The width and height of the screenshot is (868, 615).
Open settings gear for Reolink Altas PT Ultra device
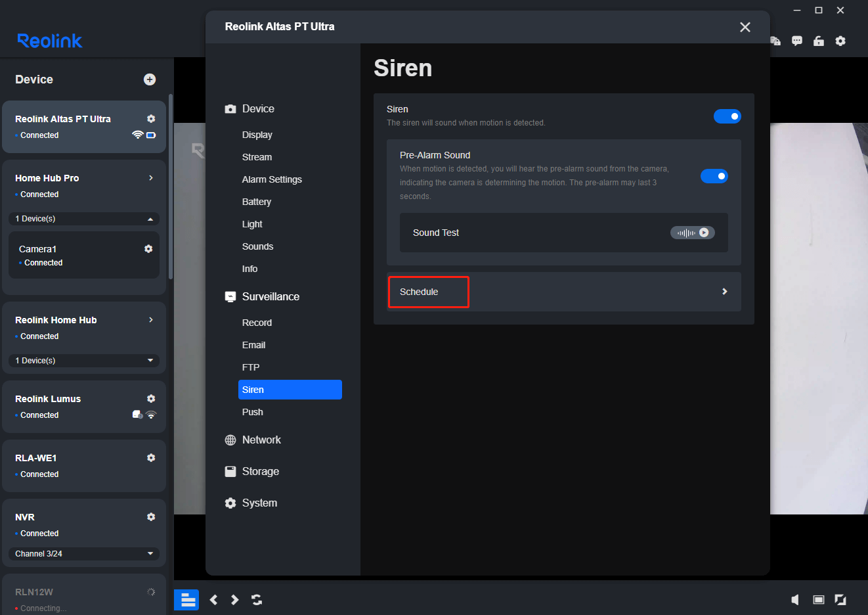pos(151,119)
